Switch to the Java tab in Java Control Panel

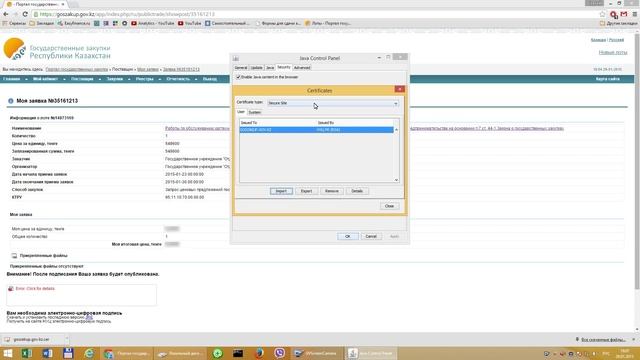270,68
